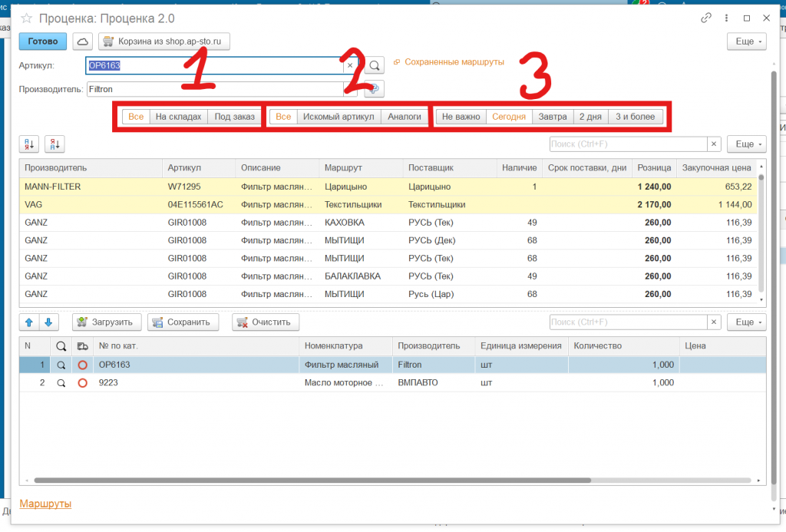This screenshot has height=532, width=786.
Task: Select the 'На складах' availability filter
Action: [178, 117]
